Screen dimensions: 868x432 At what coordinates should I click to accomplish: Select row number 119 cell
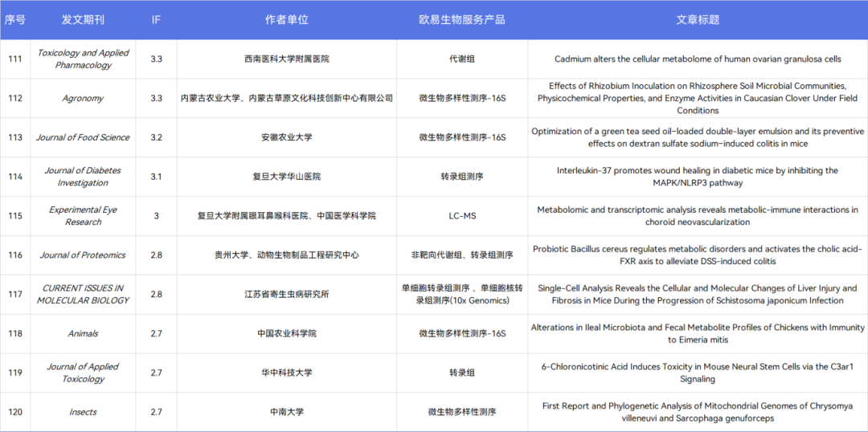15,373
